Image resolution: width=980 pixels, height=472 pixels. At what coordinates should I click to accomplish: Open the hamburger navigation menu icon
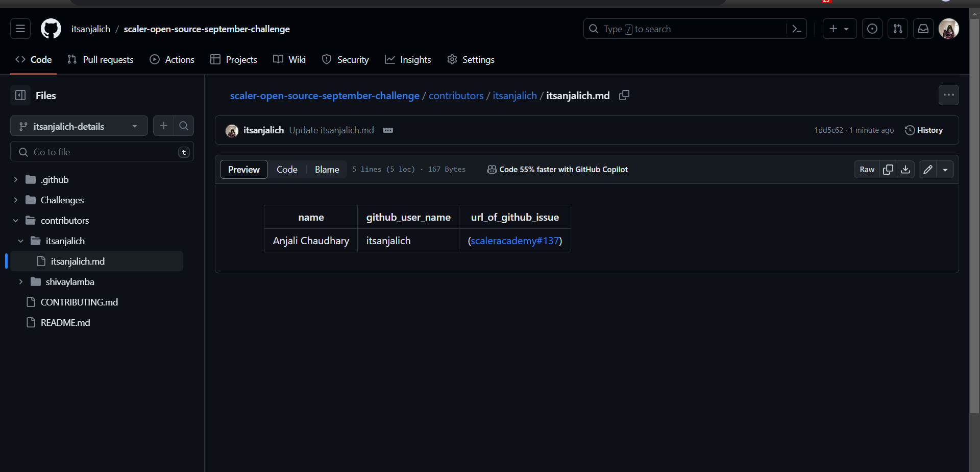click(20, 29)
